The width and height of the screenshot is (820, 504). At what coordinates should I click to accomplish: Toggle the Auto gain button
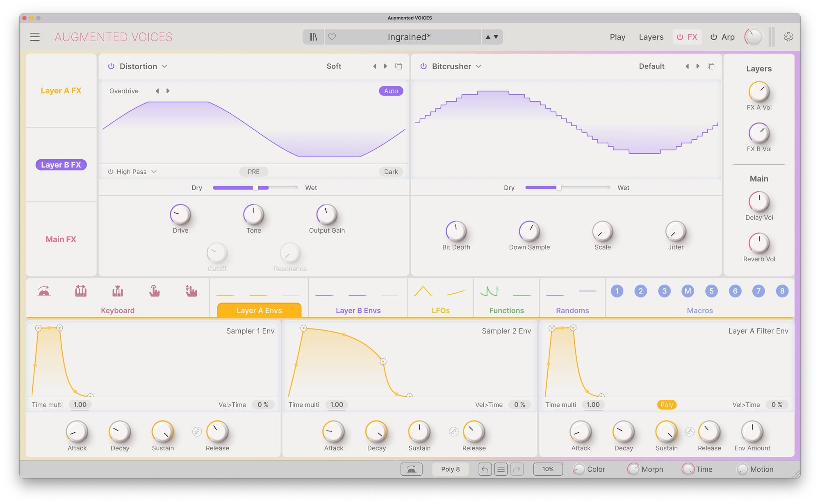391,91
